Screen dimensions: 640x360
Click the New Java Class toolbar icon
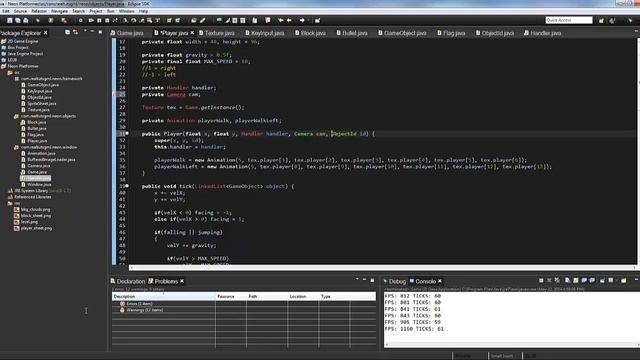(x=178, y=20)
